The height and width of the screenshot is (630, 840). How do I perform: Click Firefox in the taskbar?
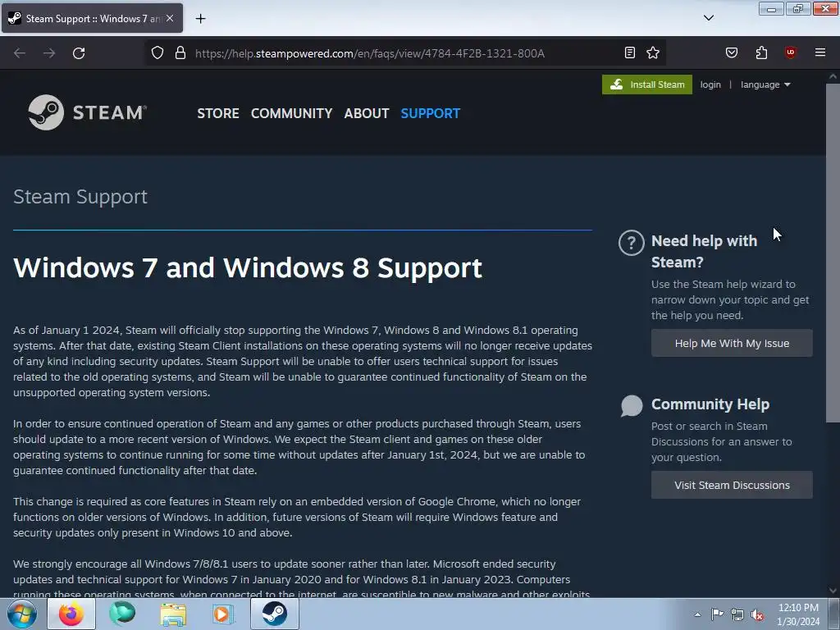pyautogui.click(x=71, y=614)
